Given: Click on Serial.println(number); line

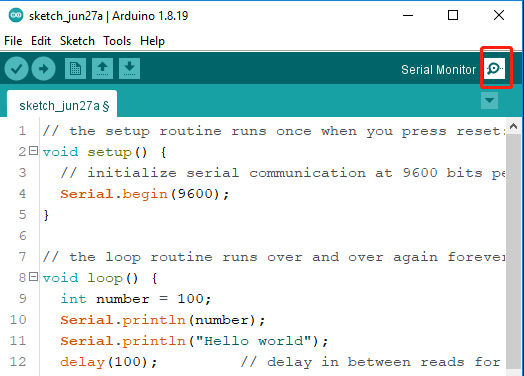Looking at the screenshot, I should pos(162,320).
